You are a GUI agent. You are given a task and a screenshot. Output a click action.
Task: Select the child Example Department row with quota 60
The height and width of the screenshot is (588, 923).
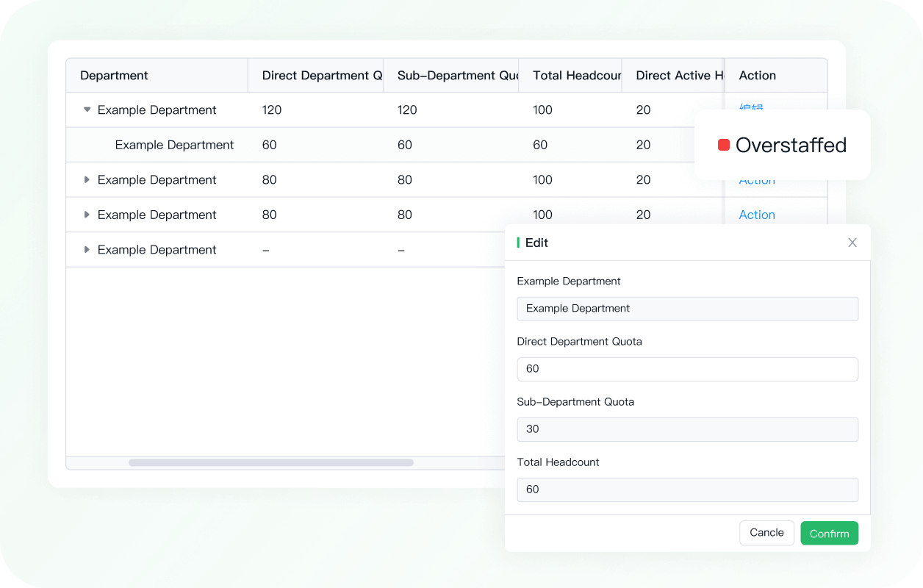174,145
